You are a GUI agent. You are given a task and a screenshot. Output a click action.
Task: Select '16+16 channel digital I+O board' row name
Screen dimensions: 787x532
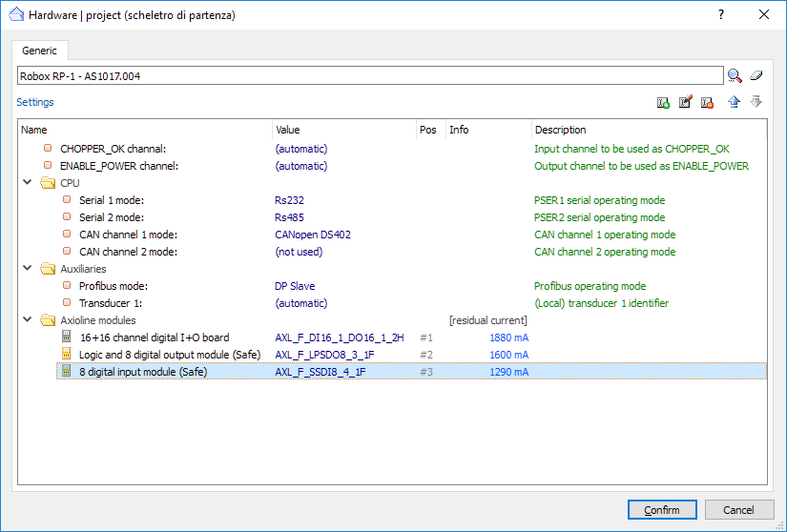pyautogui.click(x=155, y=338)
